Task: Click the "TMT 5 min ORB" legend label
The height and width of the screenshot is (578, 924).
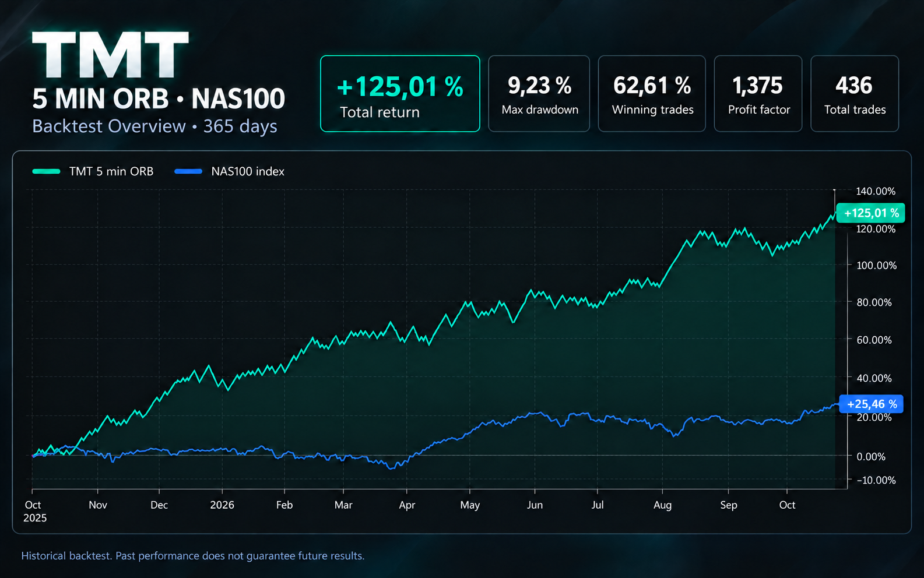Action: pos(111,171)
